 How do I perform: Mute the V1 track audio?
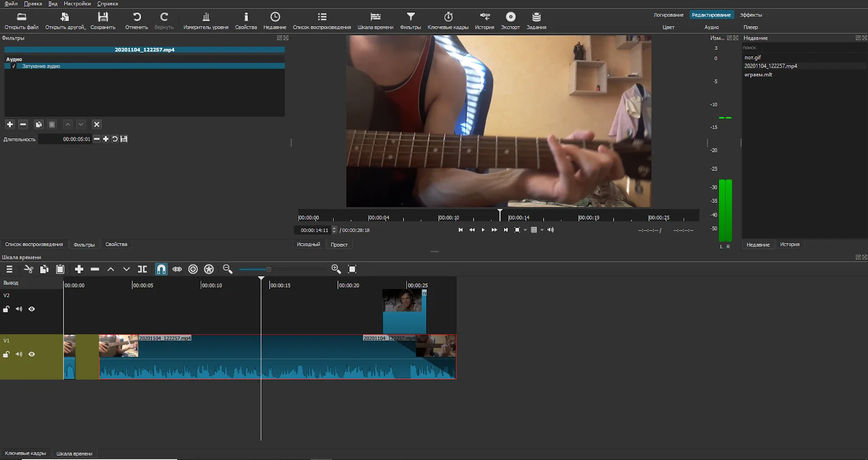pyautogui.click(x=19, y=354)
